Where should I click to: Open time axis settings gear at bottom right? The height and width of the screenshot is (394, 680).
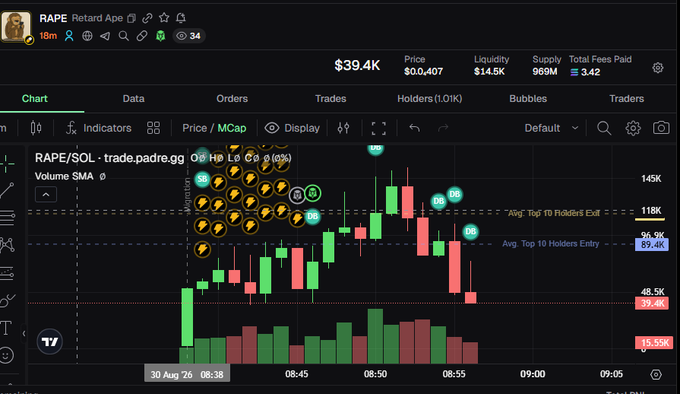click(656, 374)
